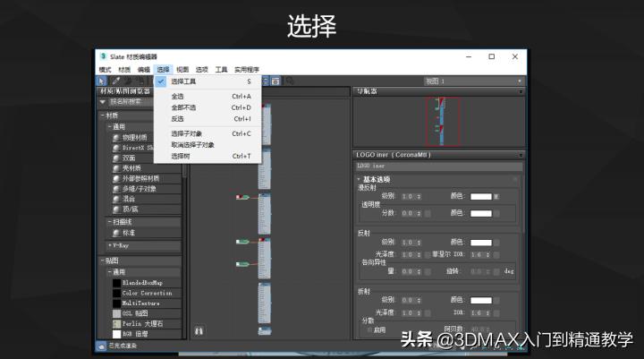Click the 按名称搜索 search field
The height and width of the screenshot is (359, 644).
pos(130,101)
